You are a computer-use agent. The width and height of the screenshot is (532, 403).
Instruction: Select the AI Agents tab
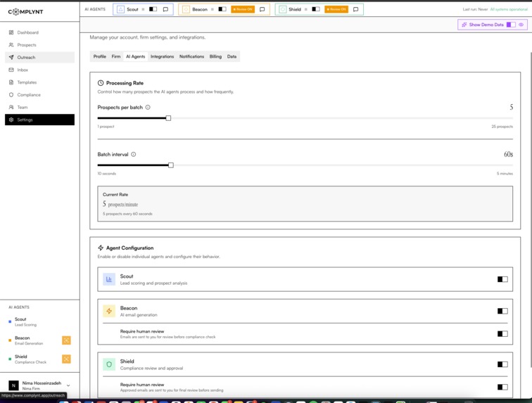click(x=135, y=57)
